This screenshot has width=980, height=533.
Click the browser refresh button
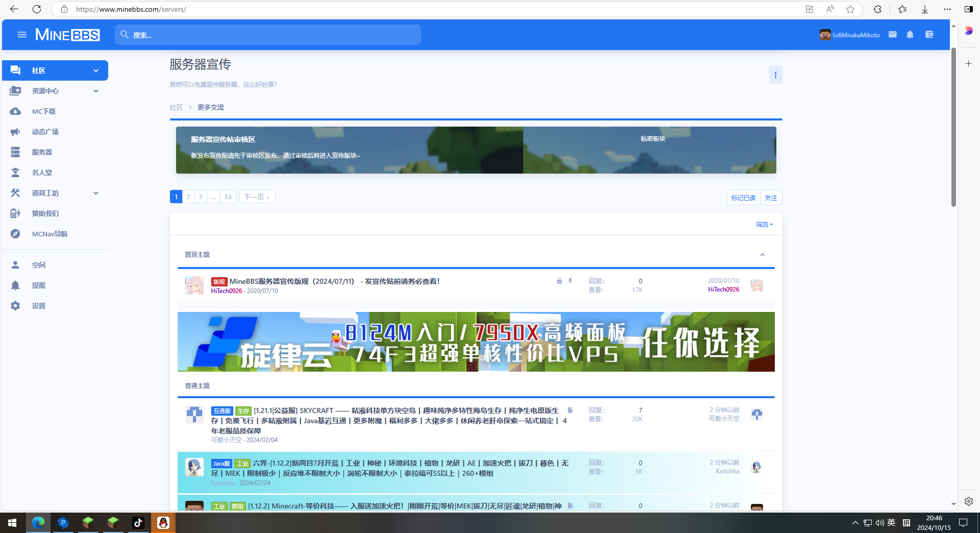[x=37, y=9]
